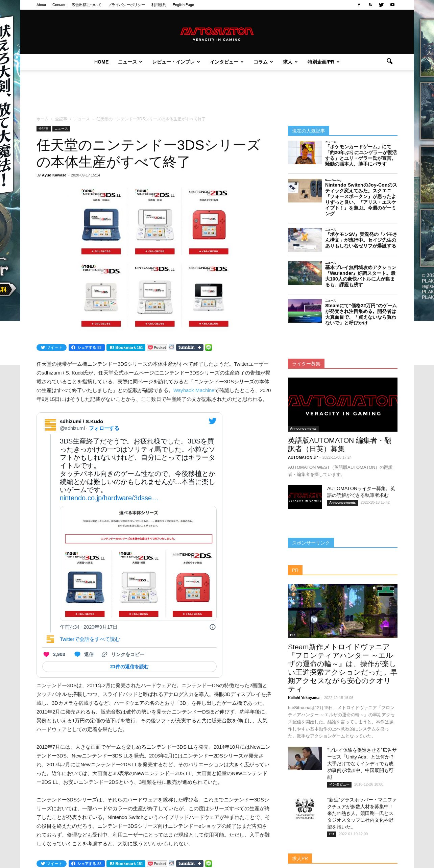Open the tweet's embedded 3DS screenshot image

[x=138, y=563]
